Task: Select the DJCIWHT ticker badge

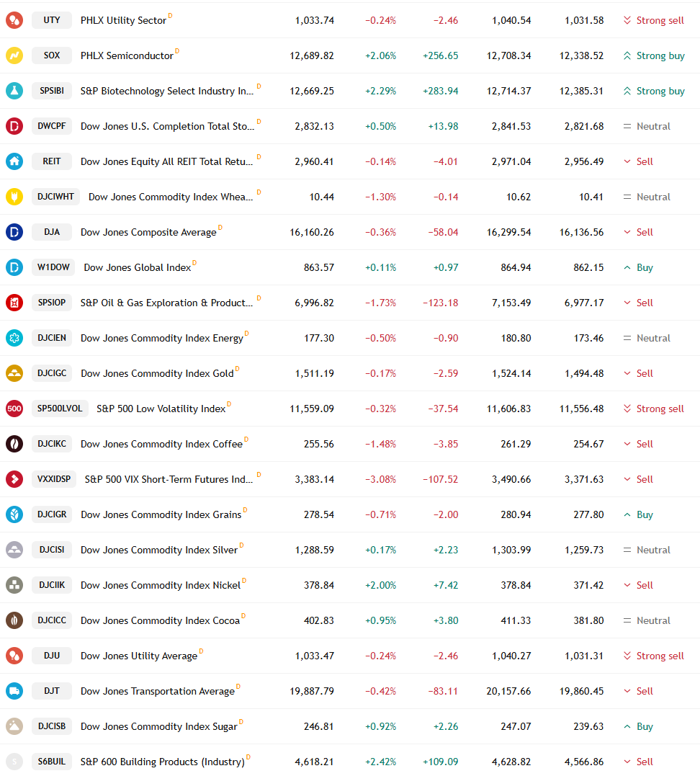Action: 55,197
